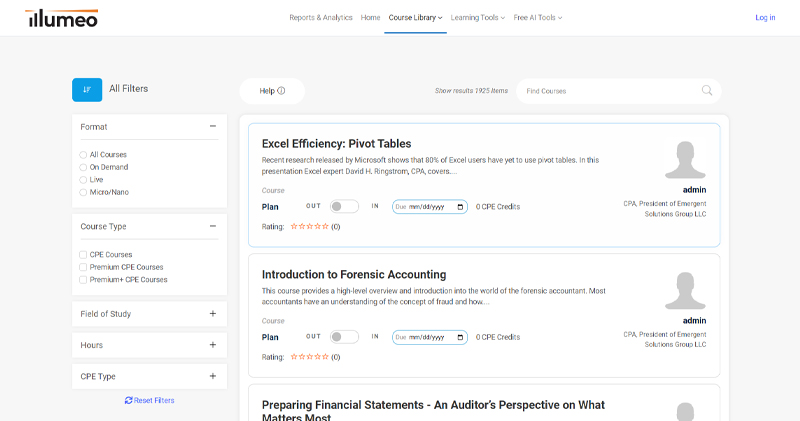Select Live format option
The image size is (800, 421).
point(83,180)
